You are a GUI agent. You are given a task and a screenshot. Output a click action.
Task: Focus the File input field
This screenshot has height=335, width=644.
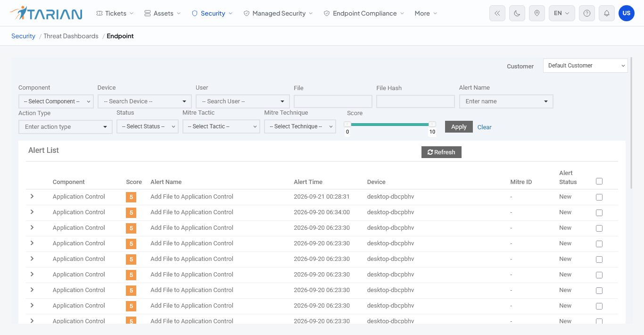333,101
